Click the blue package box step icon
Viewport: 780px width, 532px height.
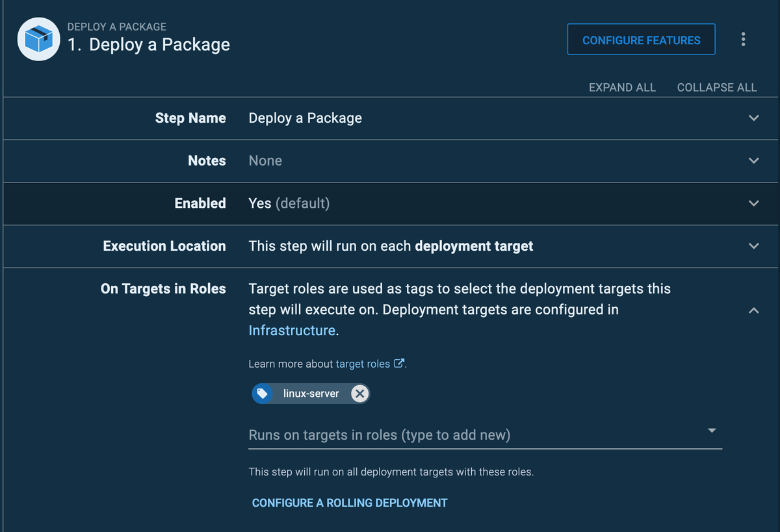coord(39,39)
